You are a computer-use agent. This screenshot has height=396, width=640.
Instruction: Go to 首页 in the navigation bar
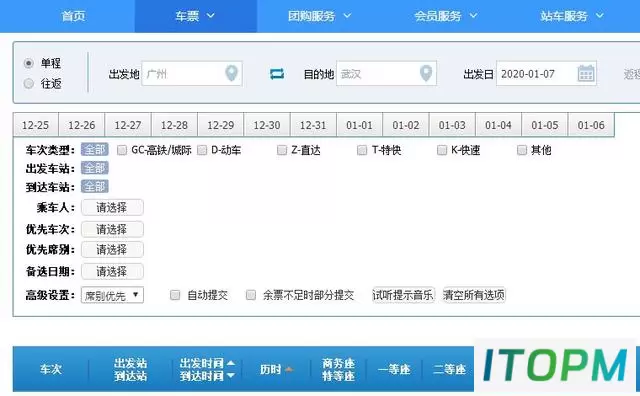pyautogui.click(x=73, y=16)
